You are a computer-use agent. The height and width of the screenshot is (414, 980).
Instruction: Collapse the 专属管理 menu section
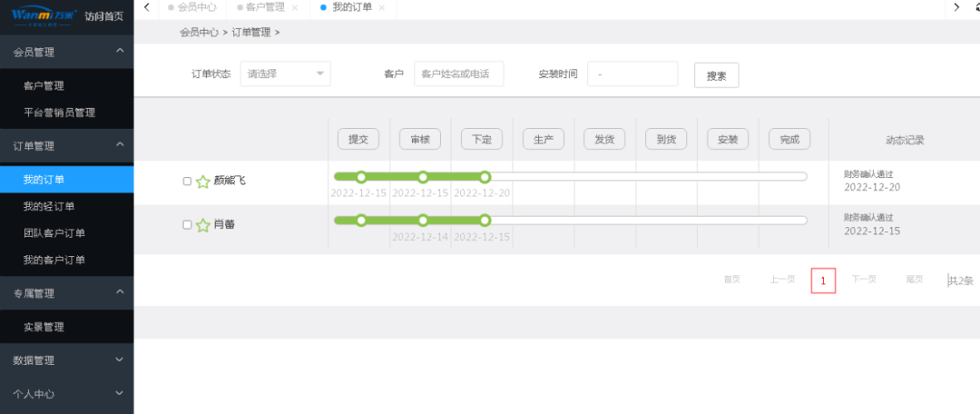(x=120, y=292)
